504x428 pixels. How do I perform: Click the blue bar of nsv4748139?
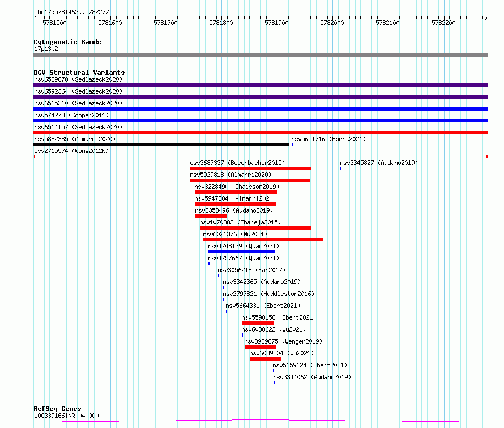tap(242, 252)
